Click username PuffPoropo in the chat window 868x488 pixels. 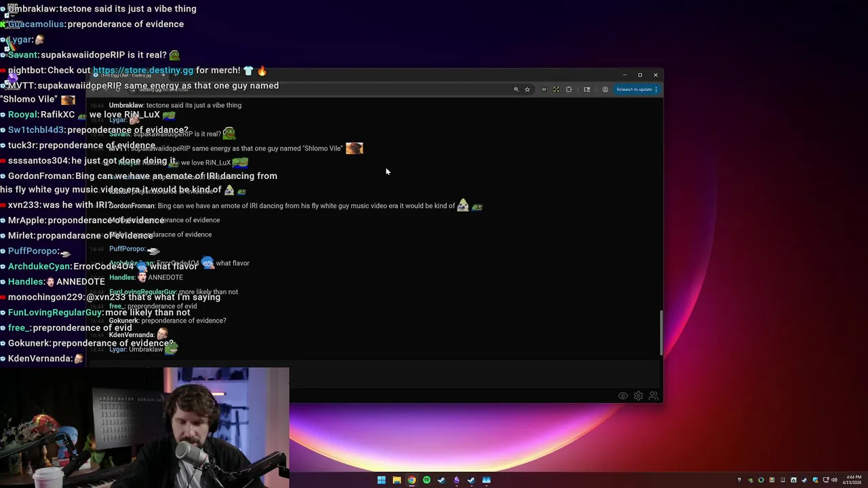point(126,249)
